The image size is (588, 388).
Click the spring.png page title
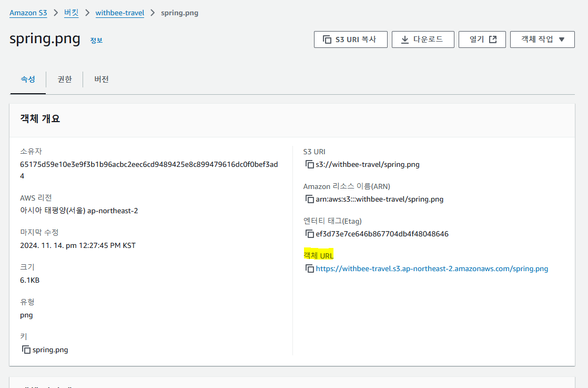pyautogui.click(x=45, y=38)
